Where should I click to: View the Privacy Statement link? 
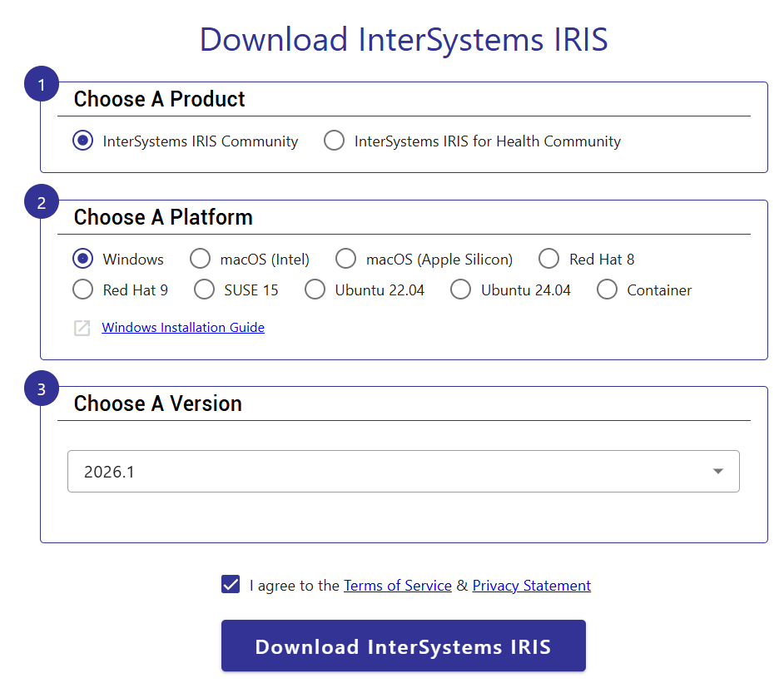point(531,586)
